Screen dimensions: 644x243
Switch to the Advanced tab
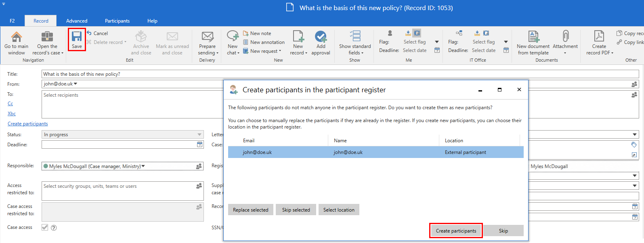pyautogui.click(x=77, y=21)
